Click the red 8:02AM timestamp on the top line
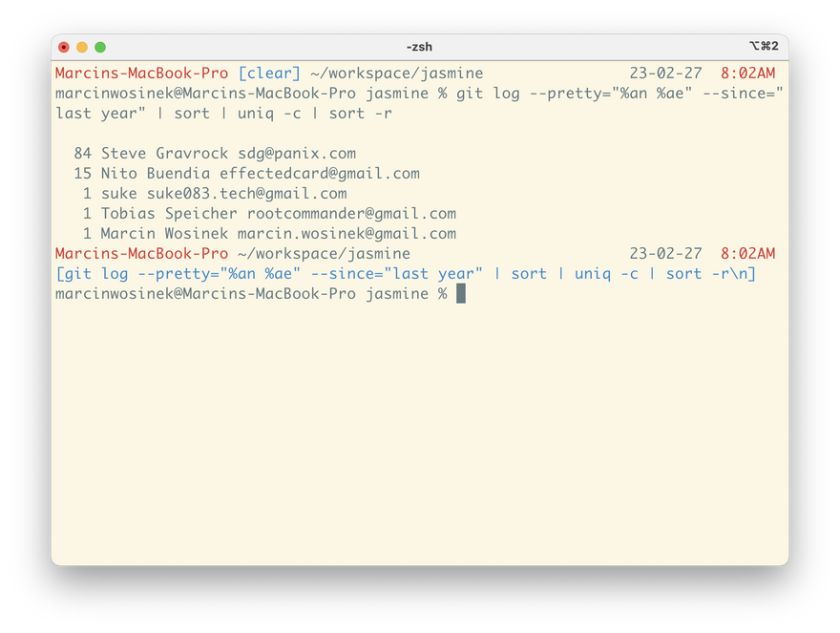The height and width of the screenshot is (633, 840). (x=747, y=74)
